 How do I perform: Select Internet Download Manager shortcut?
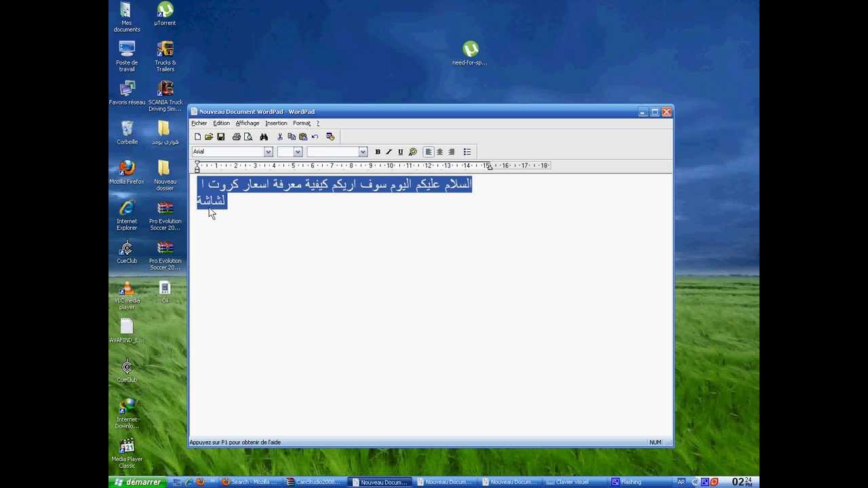click(127, 413)
